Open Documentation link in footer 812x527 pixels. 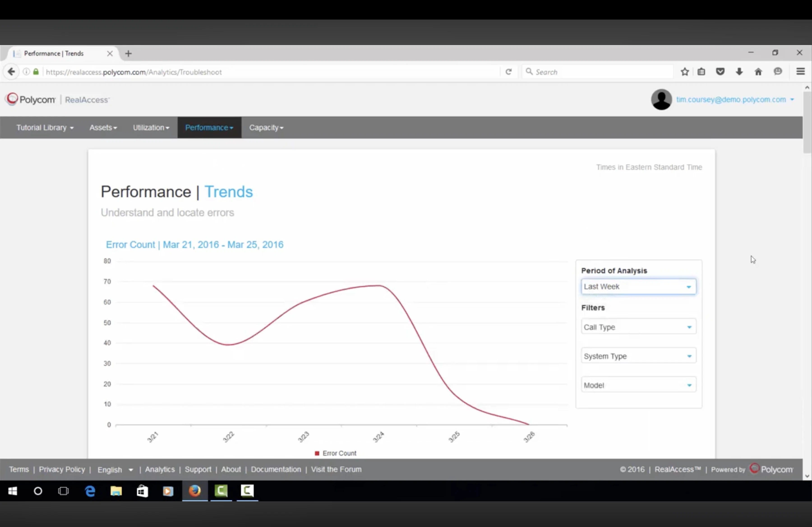point(276,469)
